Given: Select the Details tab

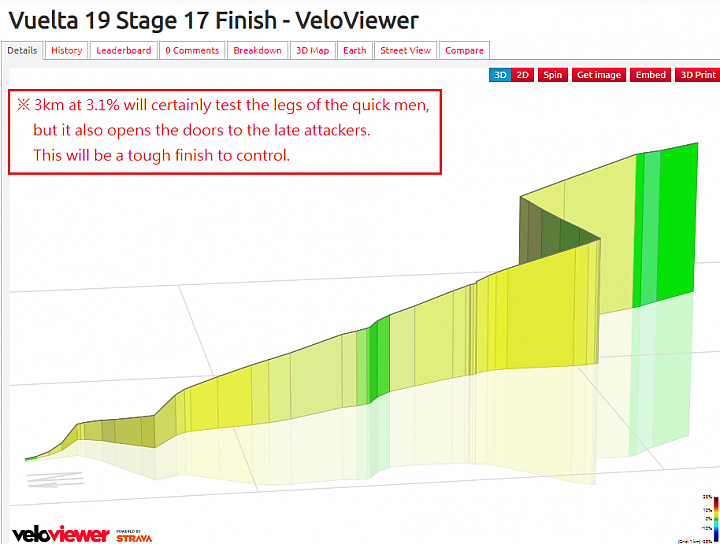Looking at the screenshot, I should pos(22,50).
